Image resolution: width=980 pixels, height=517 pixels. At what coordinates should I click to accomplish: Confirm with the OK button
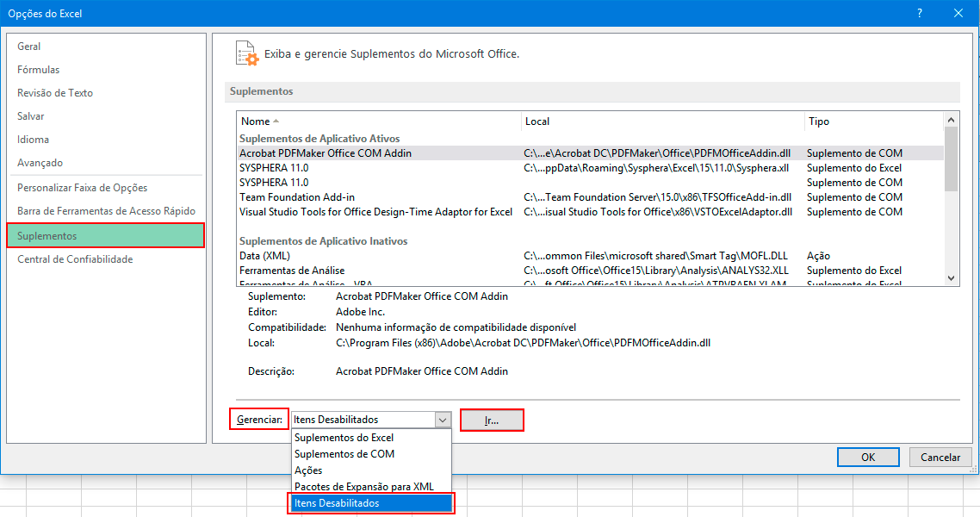click(x=868, y=458)
